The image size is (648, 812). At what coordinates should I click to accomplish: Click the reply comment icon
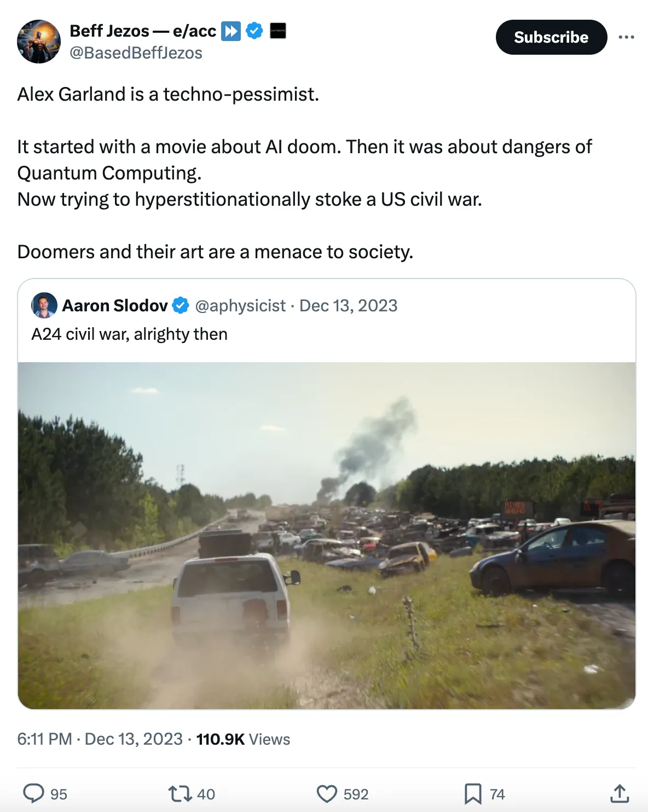pos(34,793)
